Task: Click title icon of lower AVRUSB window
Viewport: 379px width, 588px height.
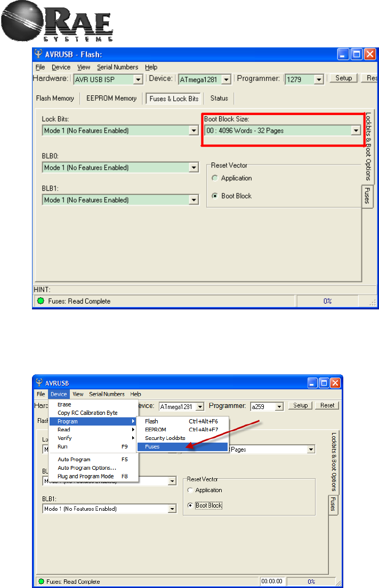Action: tap(39, 382)
